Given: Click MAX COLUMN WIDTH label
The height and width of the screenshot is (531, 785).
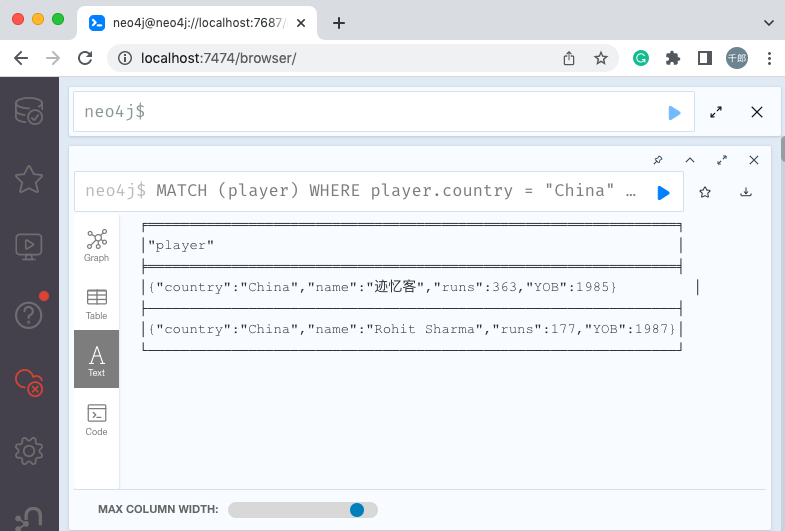Looking at the screenshot, I should coord(158,509).
